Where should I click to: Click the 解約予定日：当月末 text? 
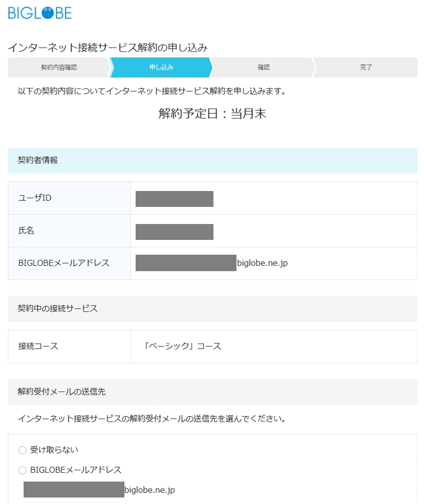point(212,113)
